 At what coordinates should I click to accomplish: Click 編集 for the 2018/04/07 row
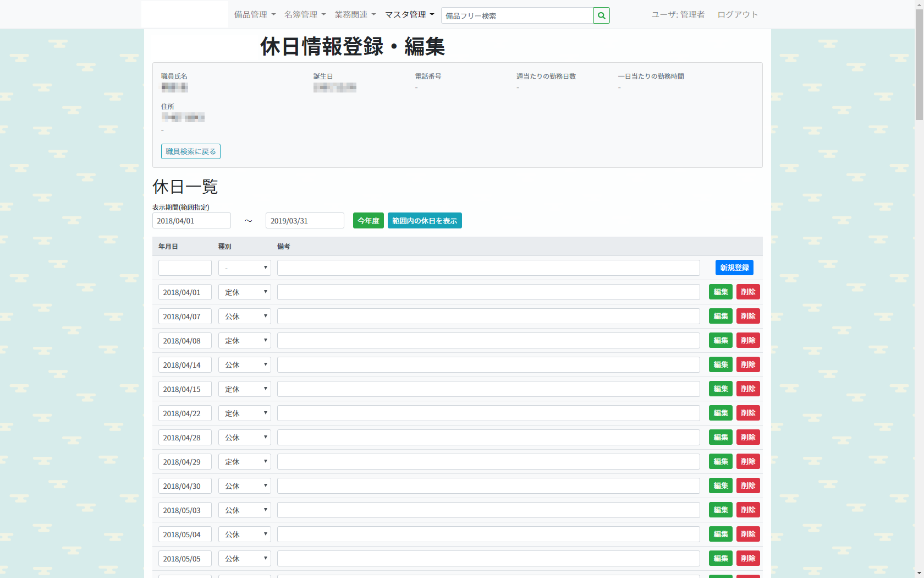point(721,316)
